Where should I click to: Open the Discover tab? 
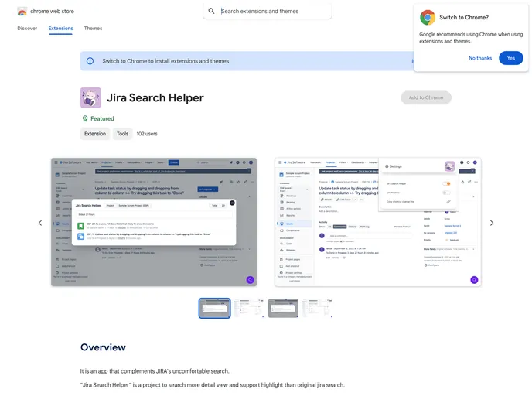tap(27, 29)
